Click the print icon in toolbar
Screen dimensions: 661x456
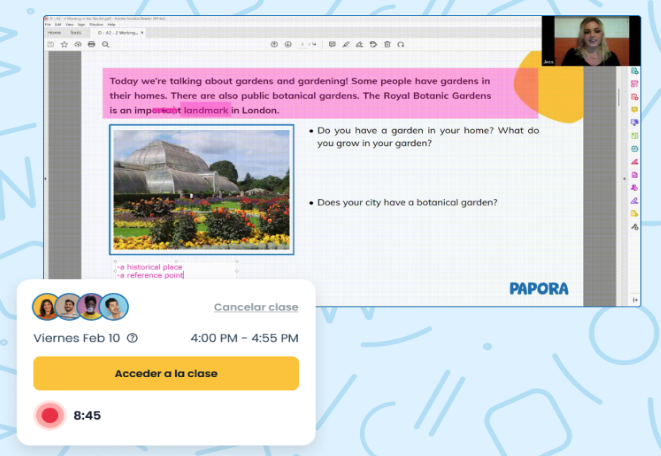91,45
